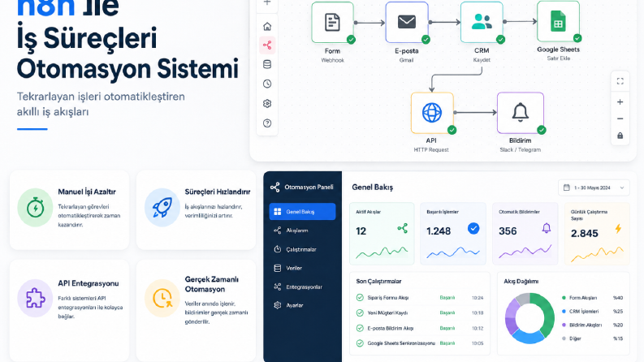Click the puzzle icon on API Entegrasyonu
This screenshot has width=644, height=362.
click(35, 299)
